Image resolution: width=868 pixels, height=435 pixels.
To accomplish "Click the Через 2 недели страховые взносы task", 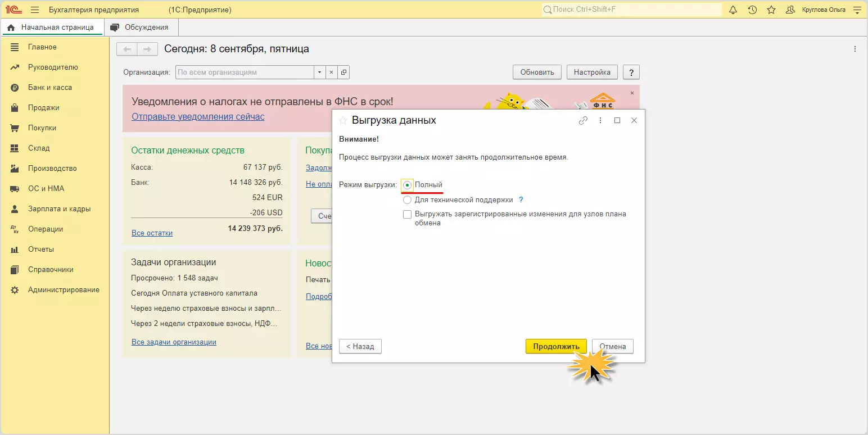I will (204, 324).
